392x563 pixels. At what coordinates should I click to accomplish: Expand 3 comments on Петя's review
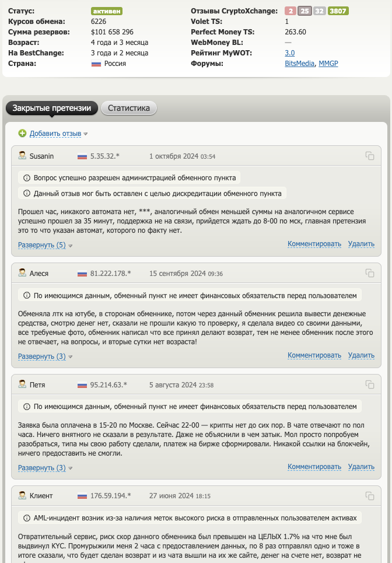(x=42, y=467)
